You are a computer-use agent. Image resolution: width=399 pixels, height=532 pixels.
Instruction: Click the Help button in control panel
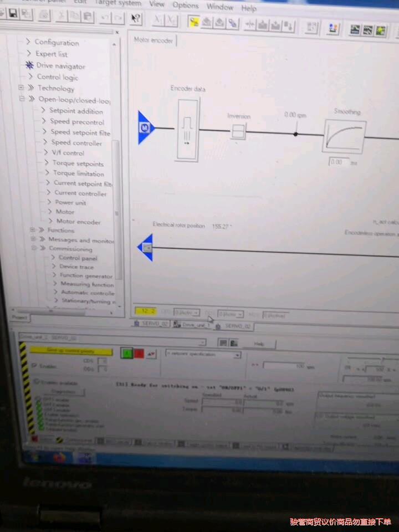point(259,344)
